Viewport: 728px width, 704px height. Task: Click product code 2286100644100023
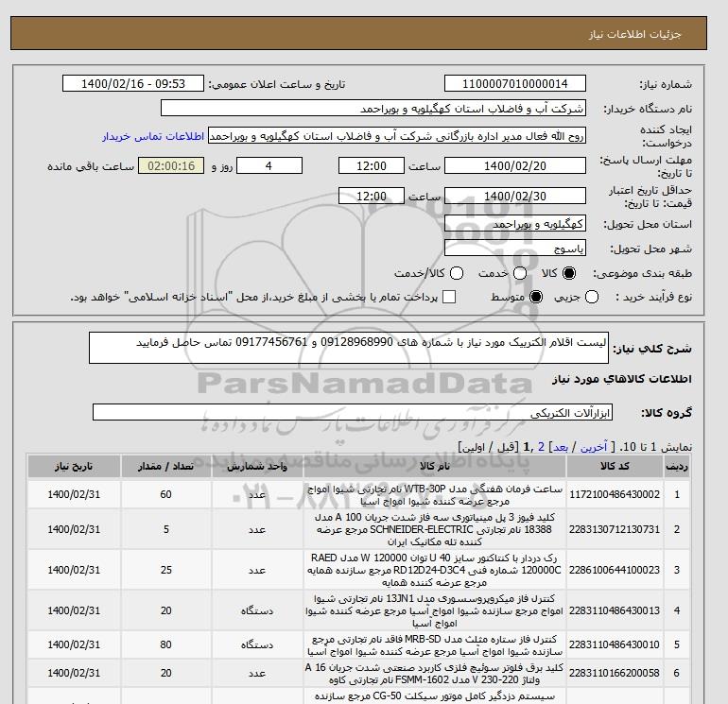[615, 570]
